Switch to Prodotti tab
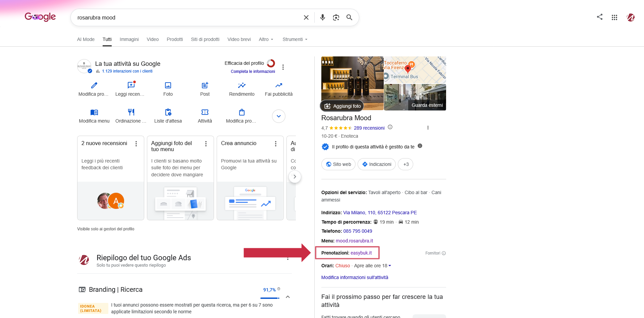 coord(175,39)
